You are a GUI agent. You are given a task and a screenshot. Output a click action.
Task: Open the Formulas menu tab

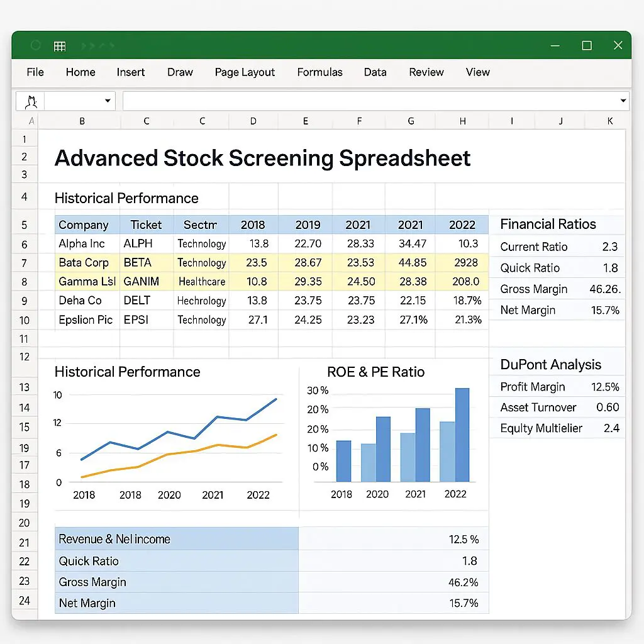(319, 72)
